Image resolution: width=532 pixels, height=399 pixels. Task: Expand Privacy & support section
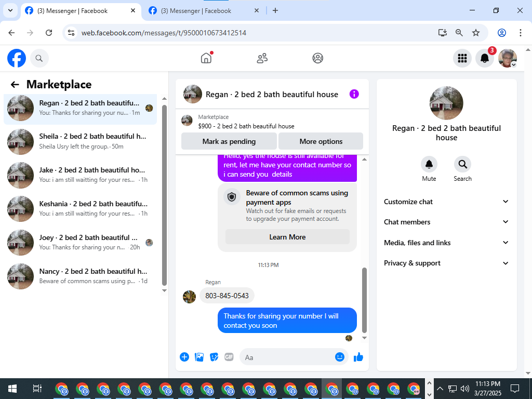tap(446, 263)
